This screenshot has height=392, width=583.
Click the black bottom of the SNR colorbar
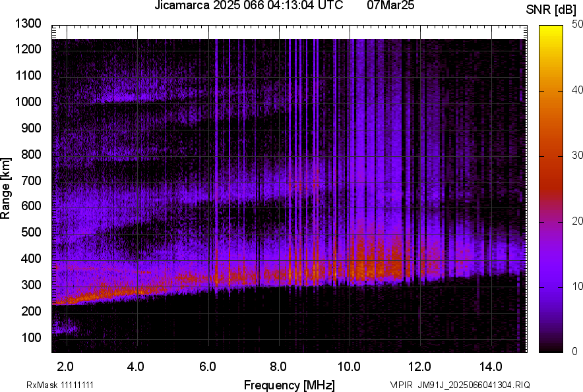[x=550, y=347]
